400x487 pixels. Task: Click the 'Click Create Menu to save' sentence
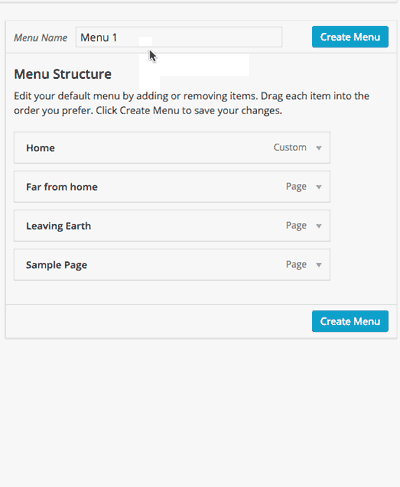click(189, 110)
